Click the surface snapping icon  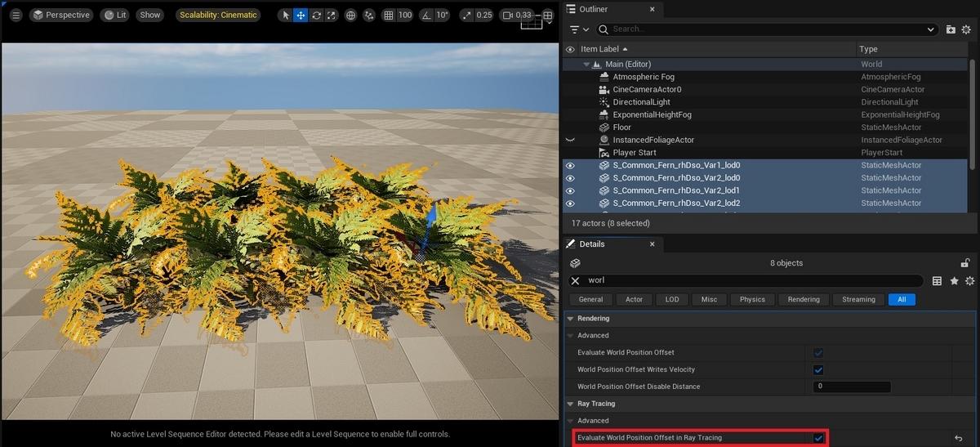(x=369, y=16)
